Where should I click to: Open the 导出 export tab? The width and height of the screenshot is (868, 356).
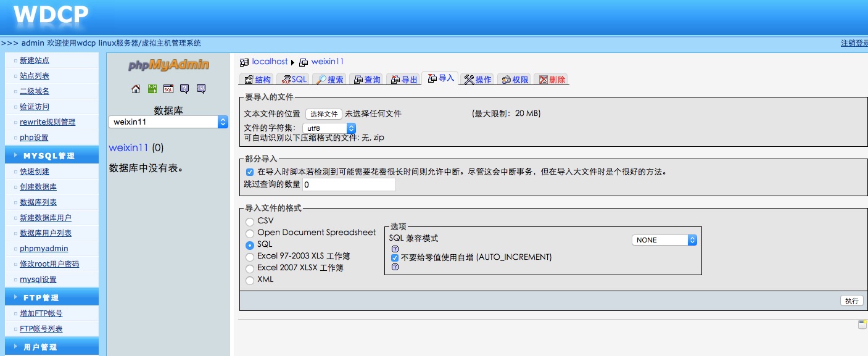[404, 80]
